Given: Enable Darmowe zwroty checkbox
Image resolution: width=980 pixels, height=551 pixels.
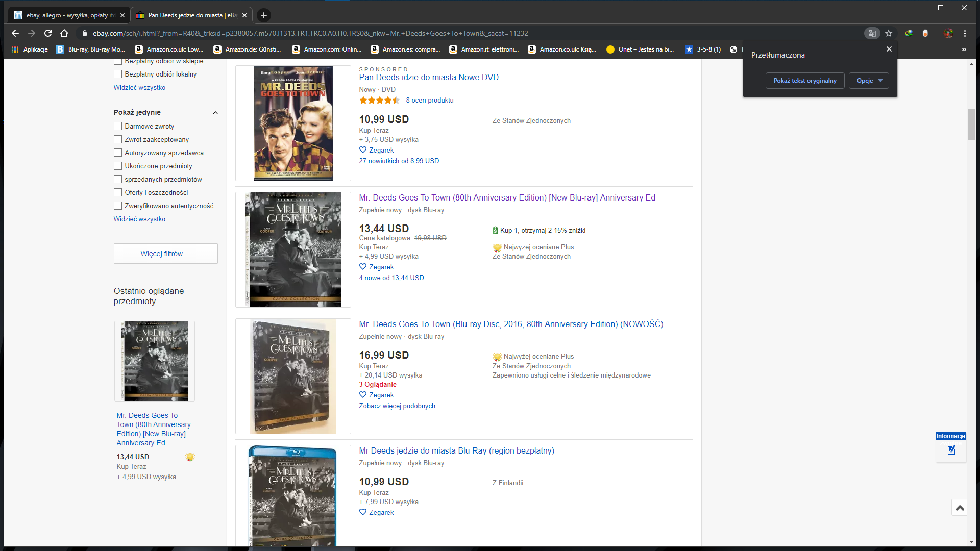Looking at the screenshot, I should 118,126.
